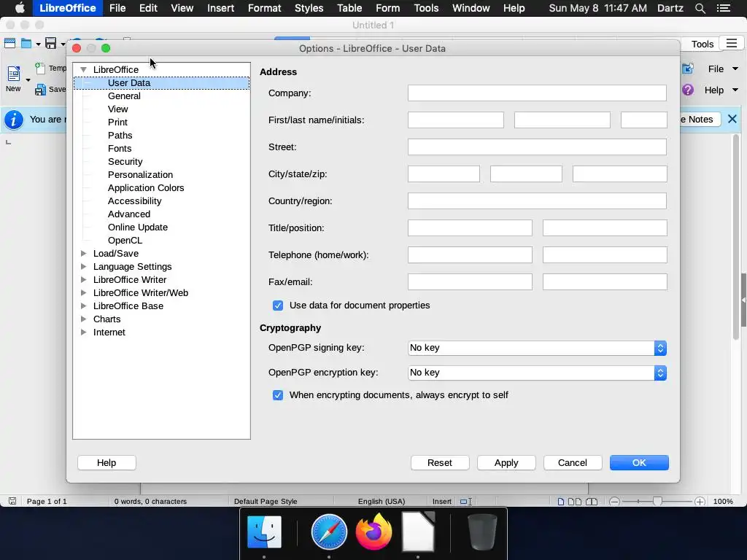The height and width of the screenshot is (560, 747).
Task: Click the floppy disk Save icon in the top toolbar
Action: (50, 43)
